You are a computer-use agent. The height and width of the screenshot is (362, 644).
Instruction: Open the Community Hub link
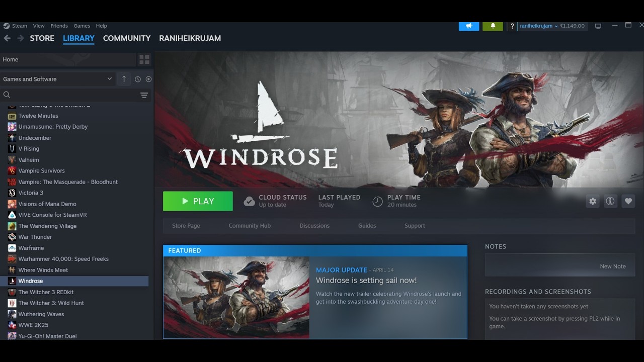click(x=250, y=226)
